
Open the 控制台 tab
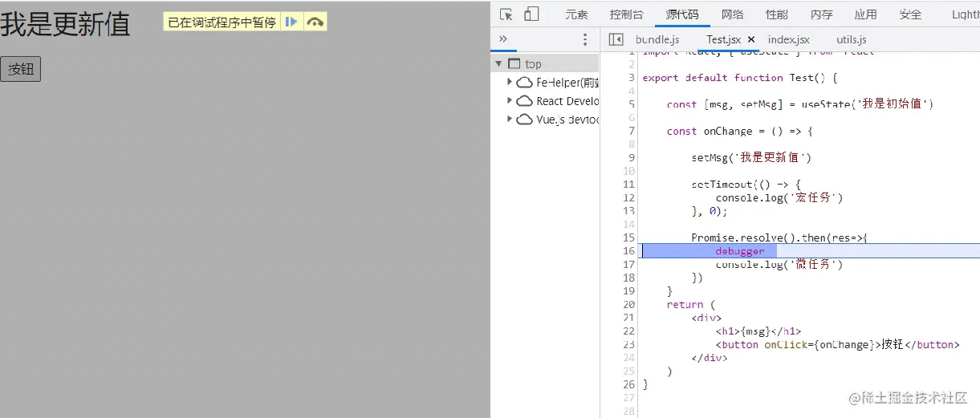point(626,14)
